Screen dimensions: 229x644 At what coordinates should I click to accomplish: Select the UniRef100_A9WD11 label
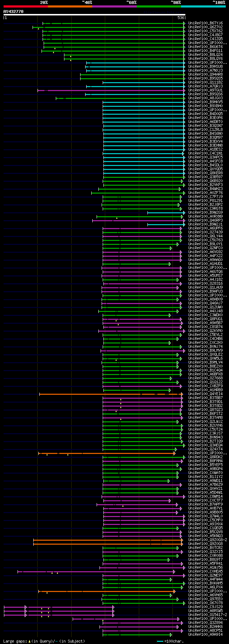[x=205, y=481]
